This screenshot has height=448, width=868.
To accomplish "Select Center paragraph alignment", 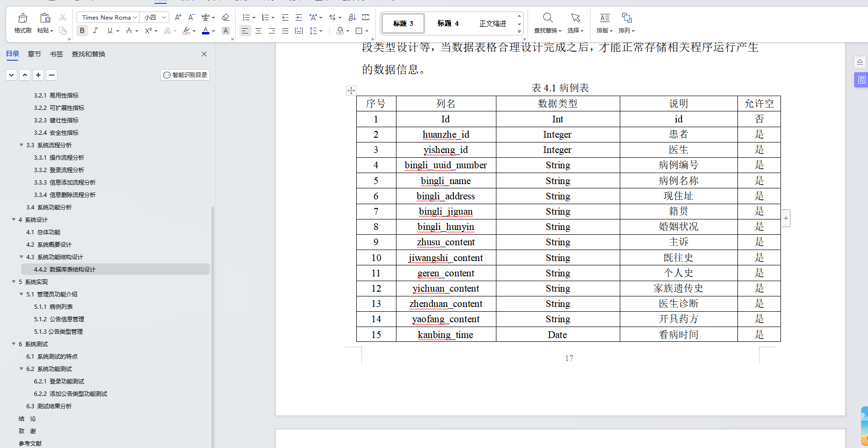I will (x=258, y=31).
